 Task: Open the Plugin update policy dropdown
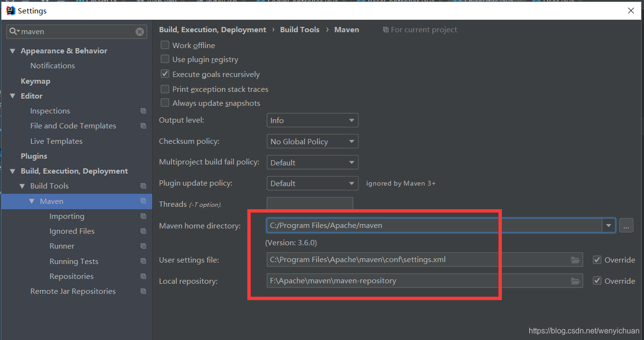click(x=313, y=183)
